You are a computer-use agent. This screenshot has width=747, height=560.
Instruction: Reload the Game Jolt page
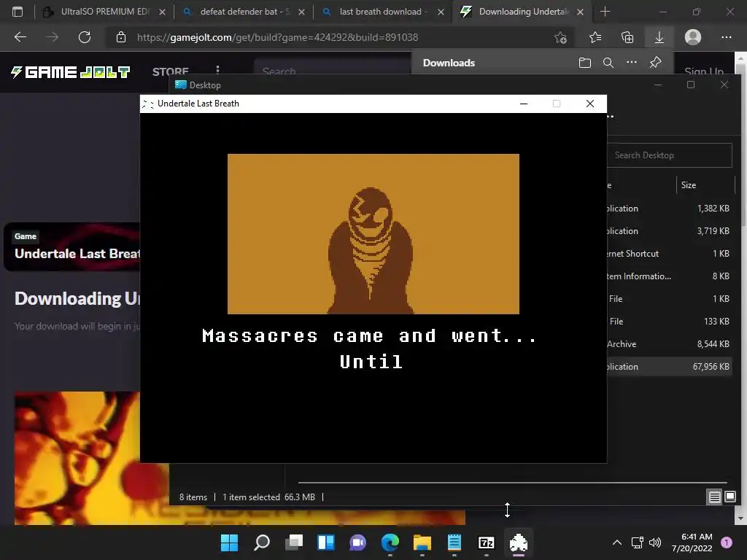(x=85, y=37)
